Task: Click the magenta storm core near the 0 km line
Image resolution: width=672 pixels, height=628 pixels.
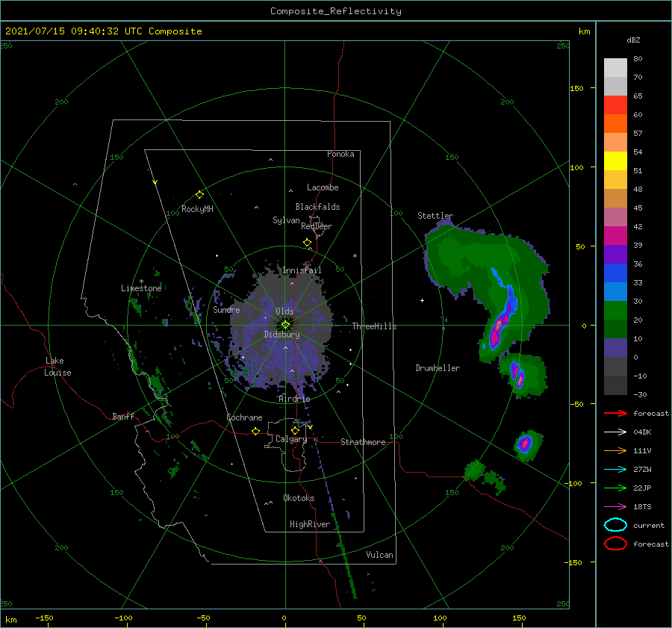Action: [497, 329]
